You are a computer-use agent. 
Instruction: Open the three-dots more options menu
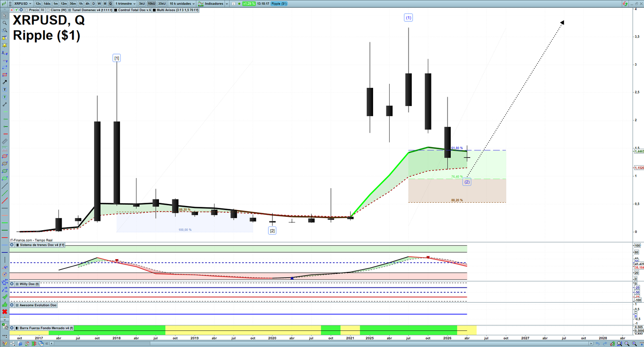click(4, 335)
